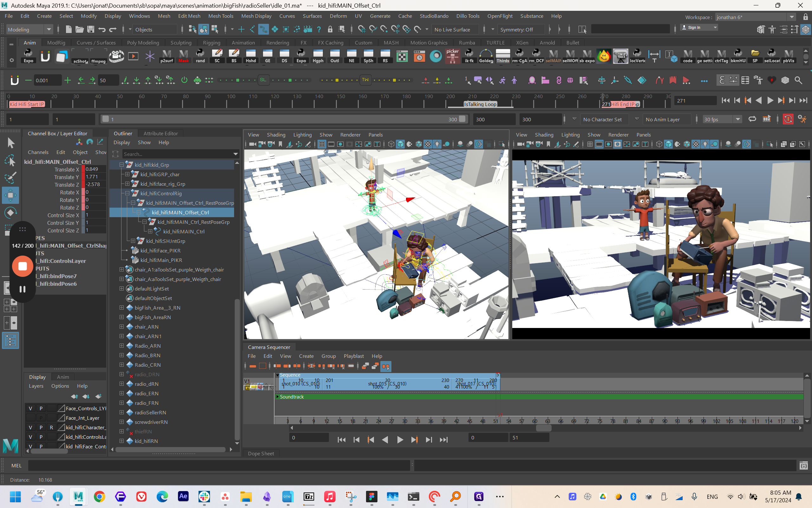
Task: Select the arrow Select tool
Action: 10,143
